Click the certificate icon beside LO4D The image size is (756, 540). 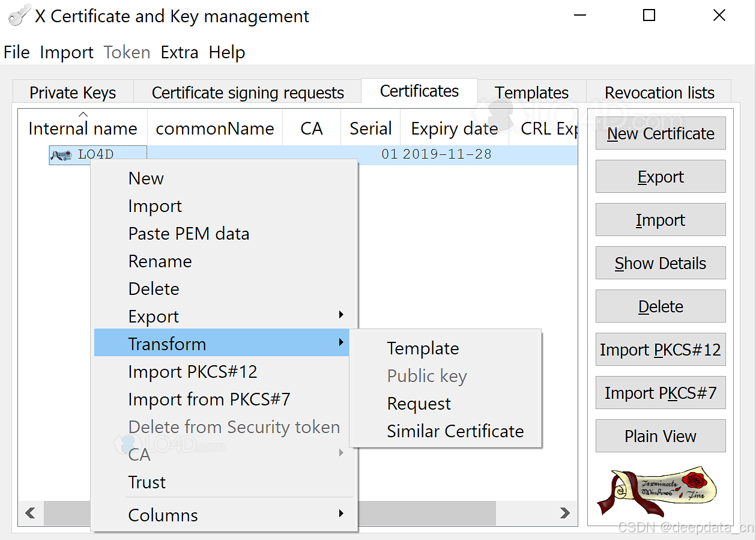62,155
